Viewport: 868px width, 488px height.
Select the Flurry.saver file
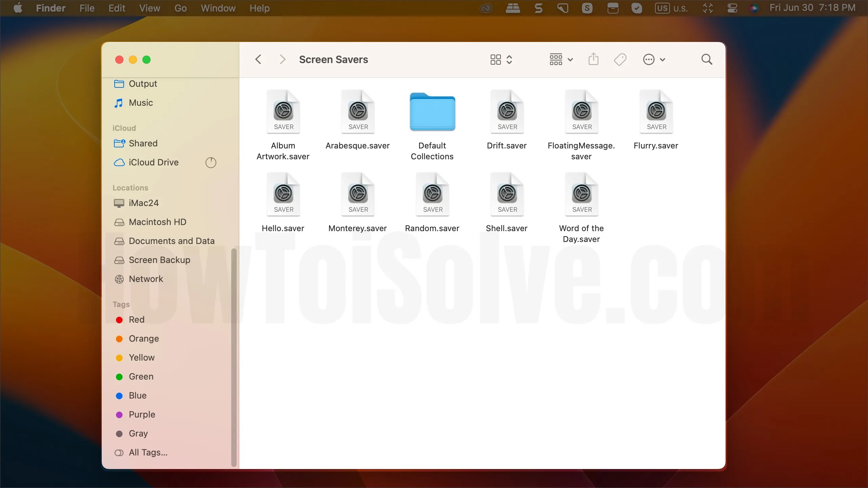[x=656, y=112]
